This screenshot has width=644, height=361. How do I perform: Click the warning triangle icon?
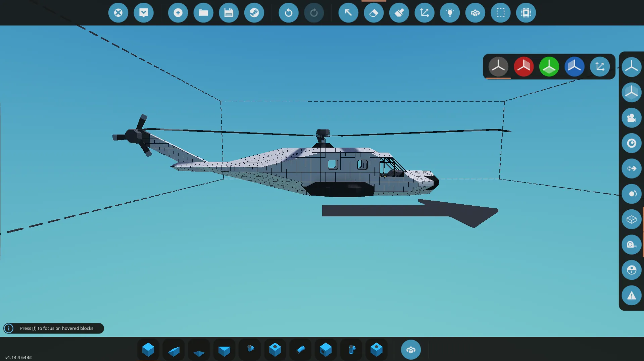click(631, 295)
